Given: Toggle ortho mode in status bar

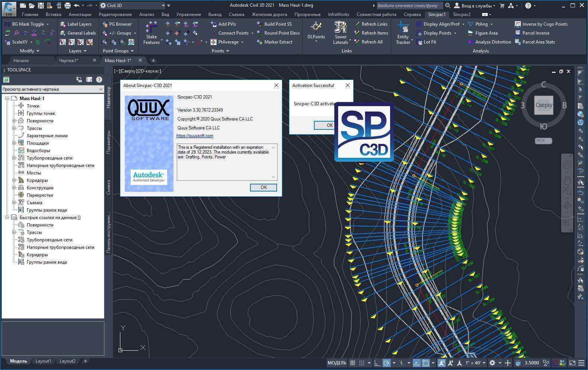Looking at the screenshot, I should [377, 363].
